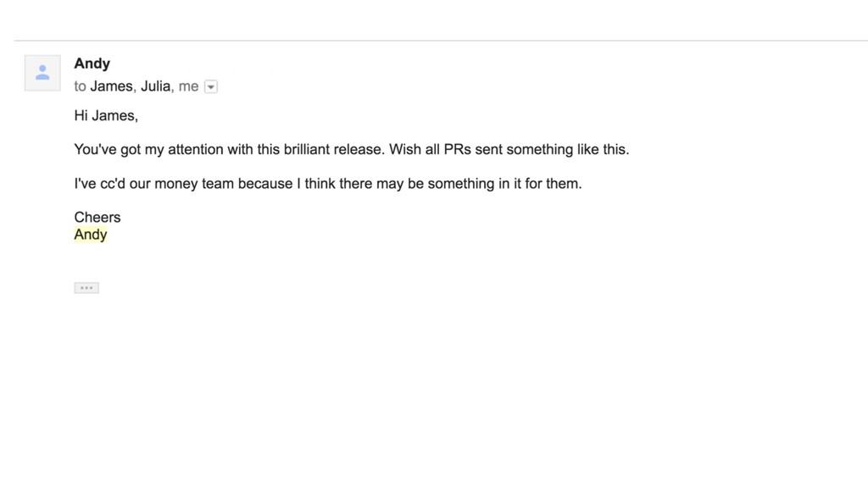Click the word attention in the body
This screenshot has height=488, width=868.
click(197, 149)
